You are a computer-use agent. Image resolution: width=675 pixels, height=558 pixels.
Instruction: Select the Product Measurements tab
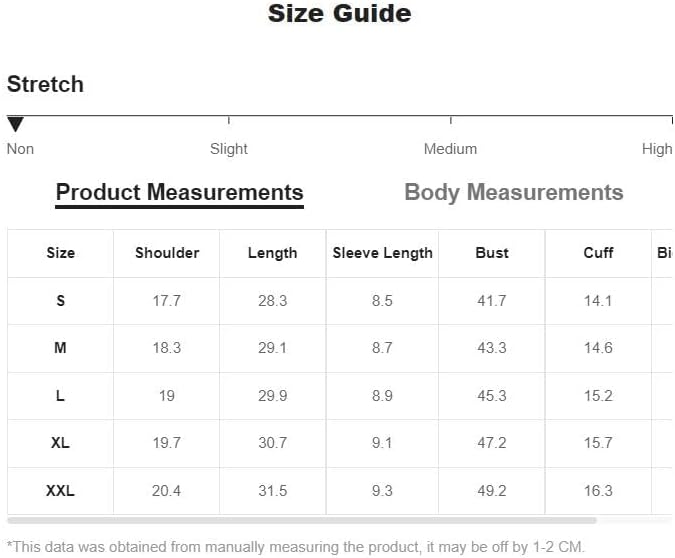click(x=180, y=192)
